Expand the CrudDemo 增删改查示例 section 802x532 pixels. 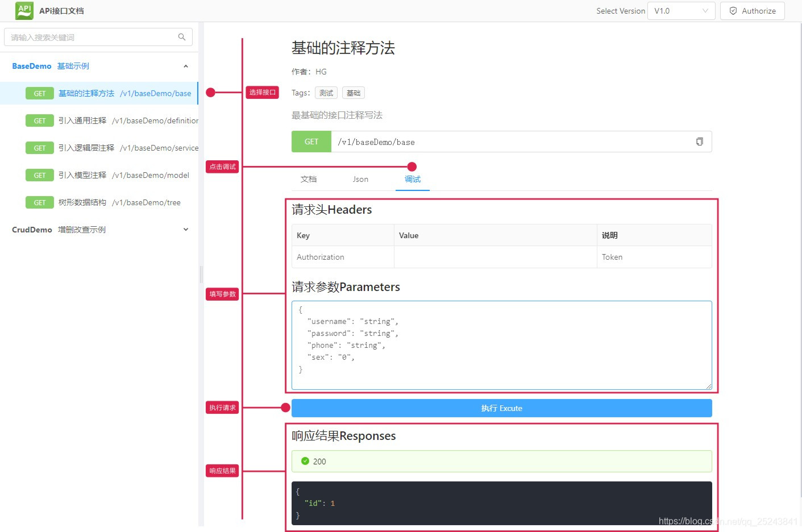(185, 229)
